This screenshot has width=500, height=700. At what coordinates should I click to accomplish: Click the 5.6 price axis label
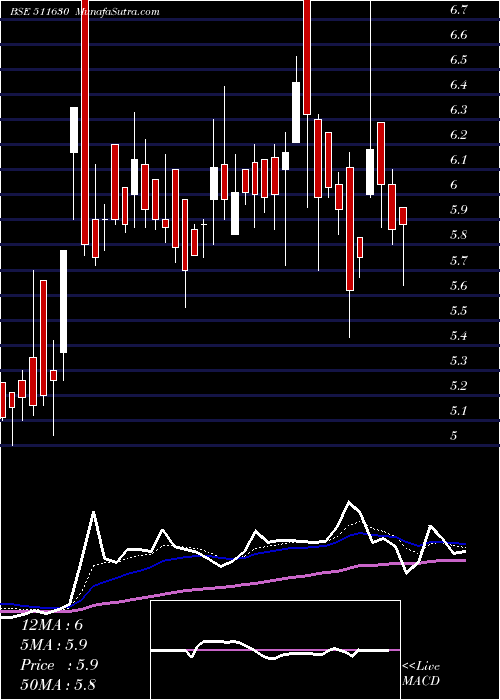pyautogui.click(x=459, y=286)
